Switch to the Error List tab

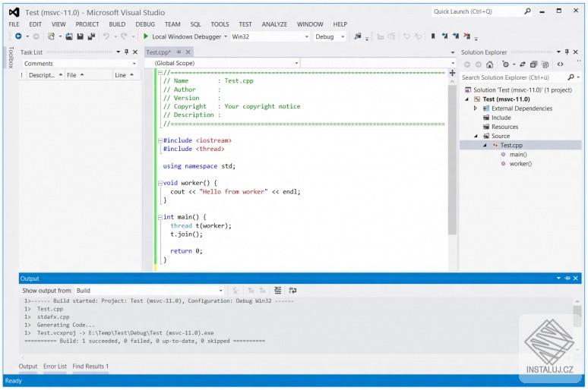click(x=55, y=366)
